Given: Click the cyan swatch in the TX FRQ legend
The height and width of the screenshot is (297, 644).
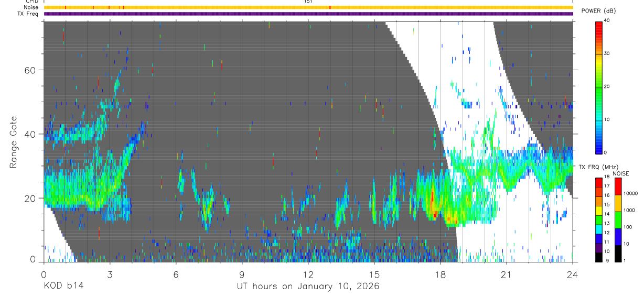Looking at the screenshot, I should coord(599,228).
